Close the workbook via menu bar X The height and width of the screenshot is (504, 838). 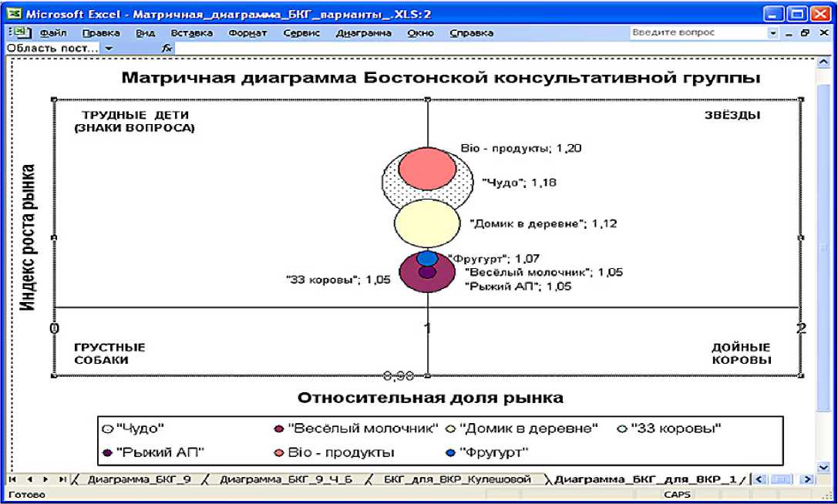click(823, 33)
